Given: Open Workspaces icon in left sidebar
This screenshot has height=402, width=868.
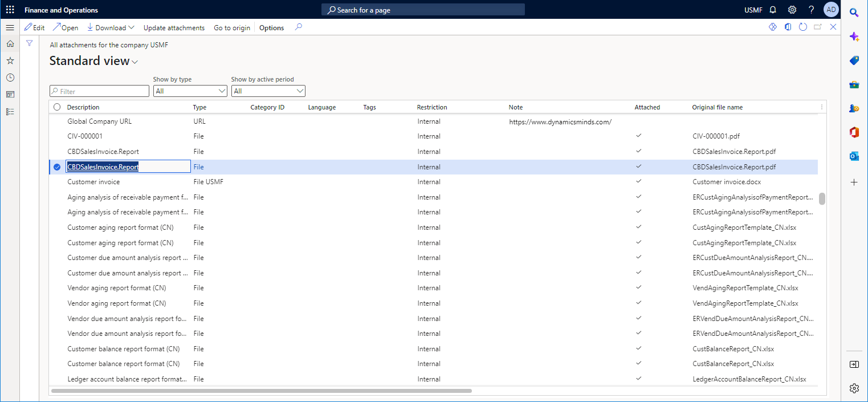Looking at the screenshot, I should tap(10, 94).
